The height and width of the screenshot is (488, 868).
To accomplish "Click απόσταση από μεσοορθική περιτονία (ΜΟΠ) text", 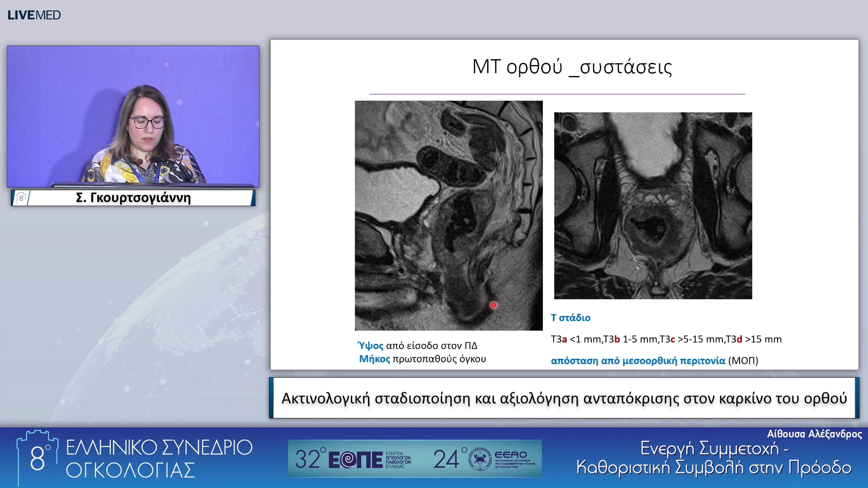I will (x=654, y=361).
